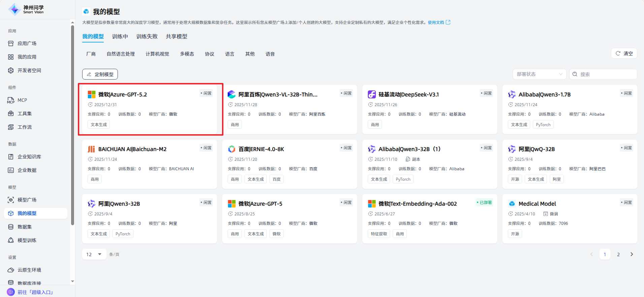The width and height of the screenshot is (644, 297).
Task: Click the 云原生环境 sidebar icon
Action: point(11,270)
